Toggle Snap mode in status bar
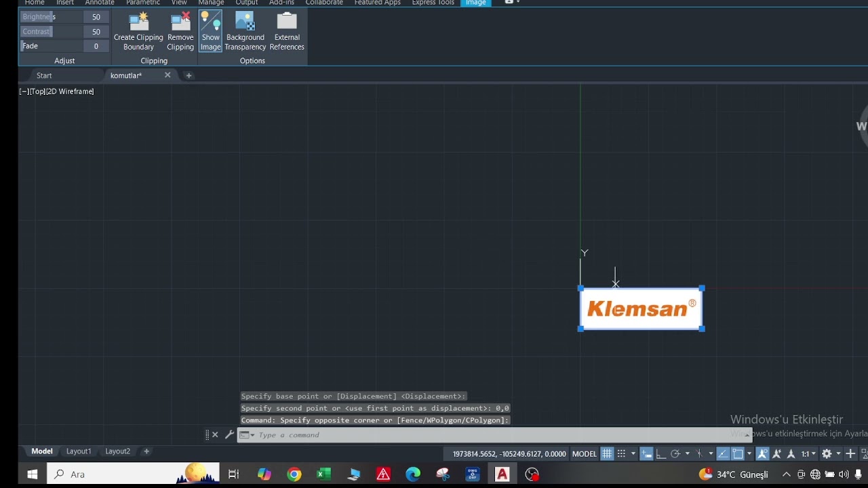The width and height of the screenshot is (868, 488). (x=621, y=454)
